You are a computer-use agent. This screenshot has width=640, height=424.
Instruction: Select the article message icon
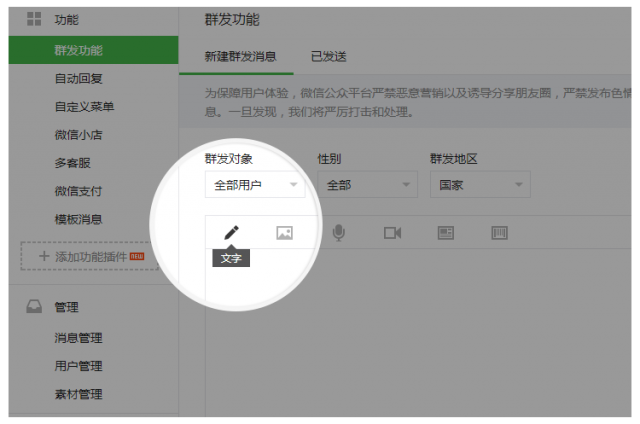pos(446,233)
